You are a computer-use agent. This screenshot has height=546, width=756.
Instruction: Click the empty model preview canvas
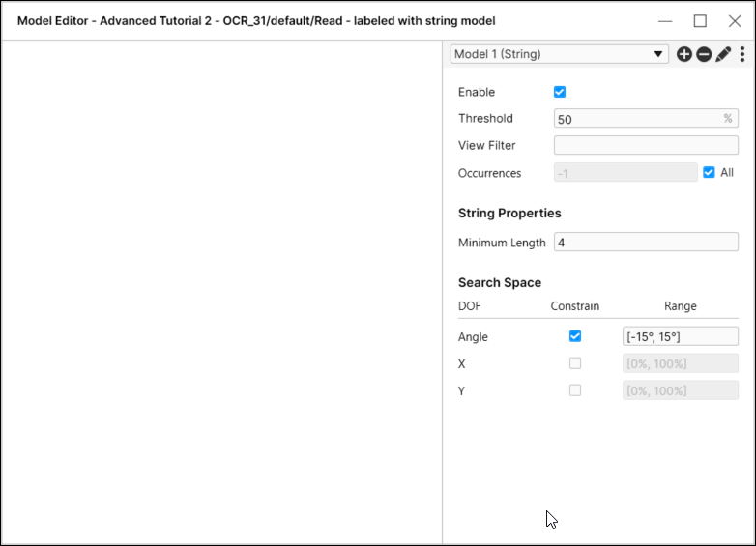point(221,290)
